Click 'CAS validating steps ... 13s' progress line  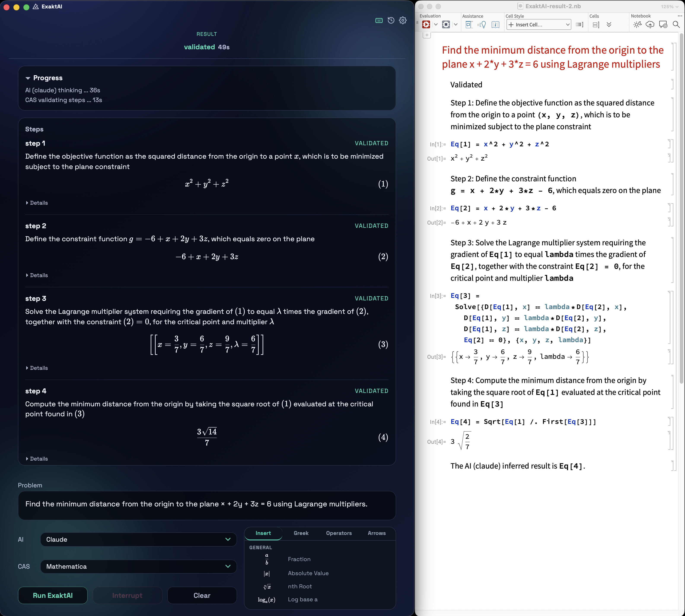pyautogui.click(x=64, y=100)
